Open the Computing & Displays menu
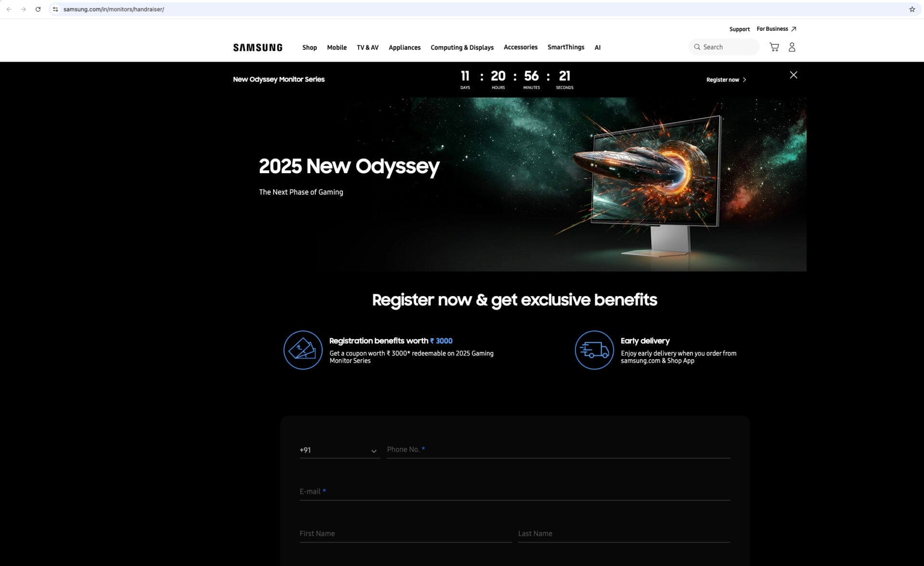 point(462,47)
